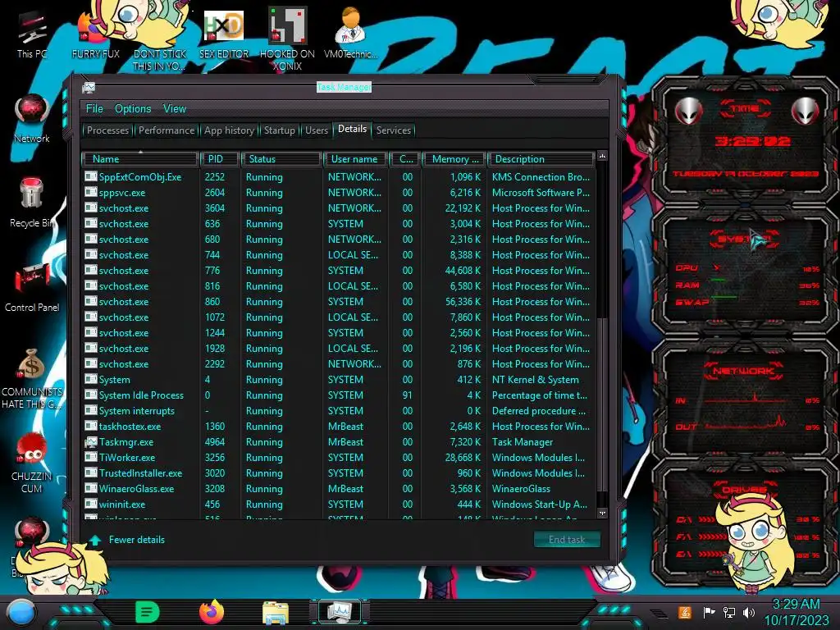Sort by the Status column header
This screenshot has height=630, width=840.
coord(282,159)
